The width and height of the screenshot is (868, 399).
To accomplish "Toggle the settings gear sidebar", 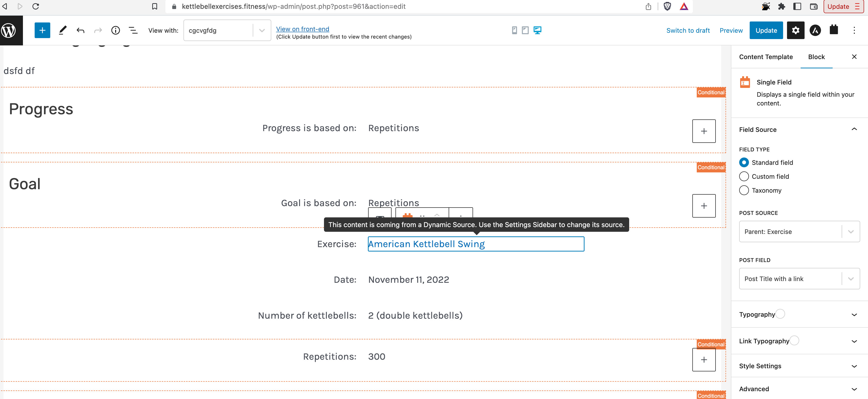I will pos(796,30).
